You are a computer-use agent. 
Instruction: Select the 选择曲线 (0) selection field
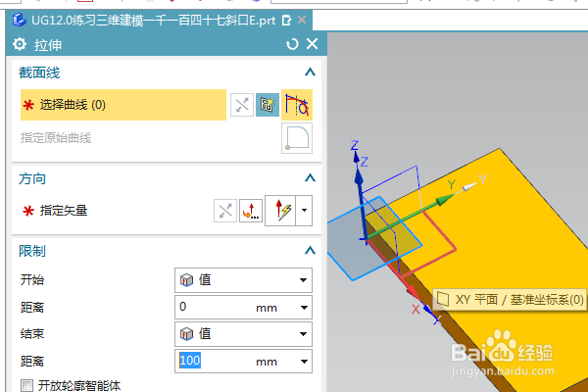(x=123, y=105)
